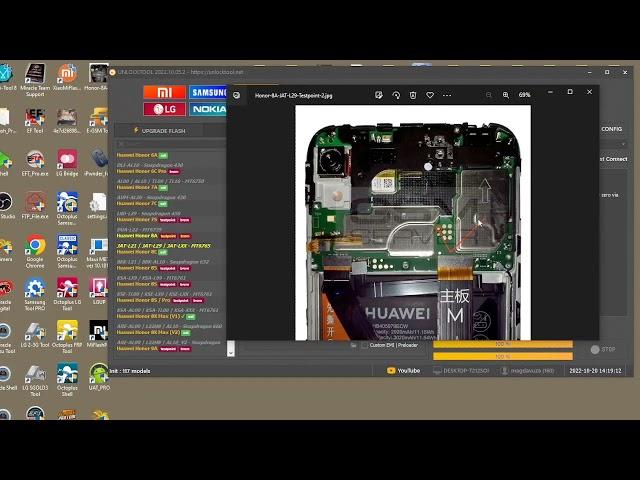Click the DESKTOP computer name in status bar
Screen dimensions: 640x480
[461, 371]
